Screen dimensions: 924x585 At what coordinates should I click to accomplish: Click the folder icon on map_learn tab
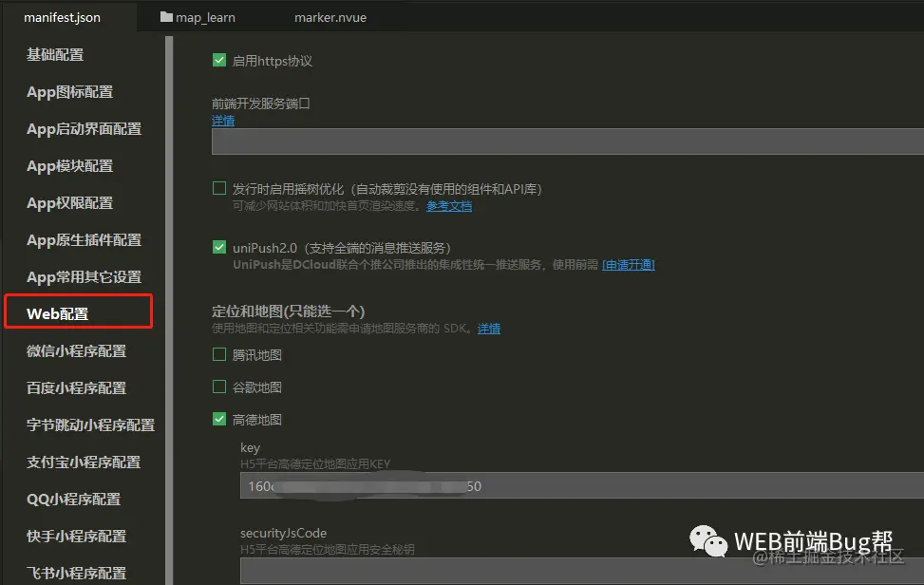165,16
